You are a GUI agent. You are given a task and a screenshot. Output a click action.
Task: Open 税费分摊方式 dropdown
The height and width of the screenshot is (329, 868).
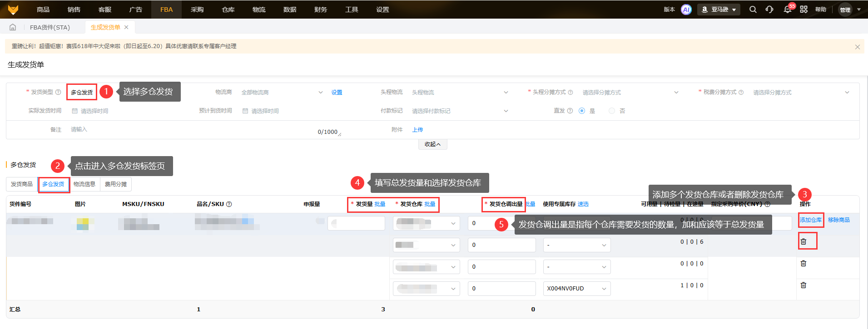point(800,93)
